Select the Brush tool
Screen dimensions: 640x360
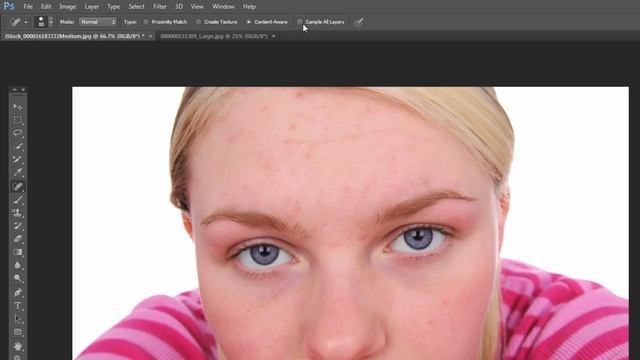[x=18, y=200]
